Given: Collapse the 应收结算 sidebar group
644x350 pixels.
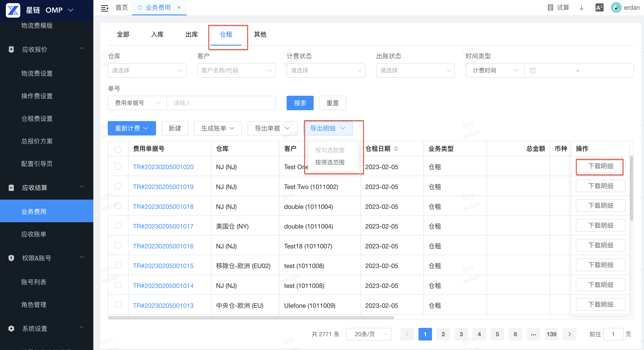Looking at the screenshot, I should point(81,187).
